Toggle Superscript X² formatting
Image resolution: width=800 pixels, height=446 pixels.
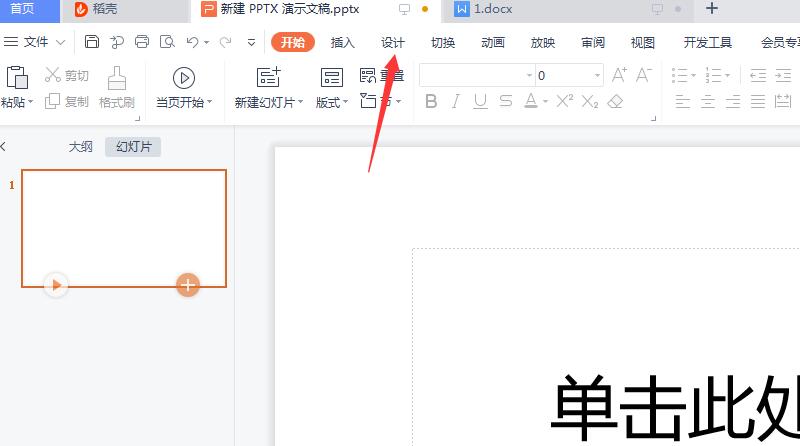click(x=564, y=101)
